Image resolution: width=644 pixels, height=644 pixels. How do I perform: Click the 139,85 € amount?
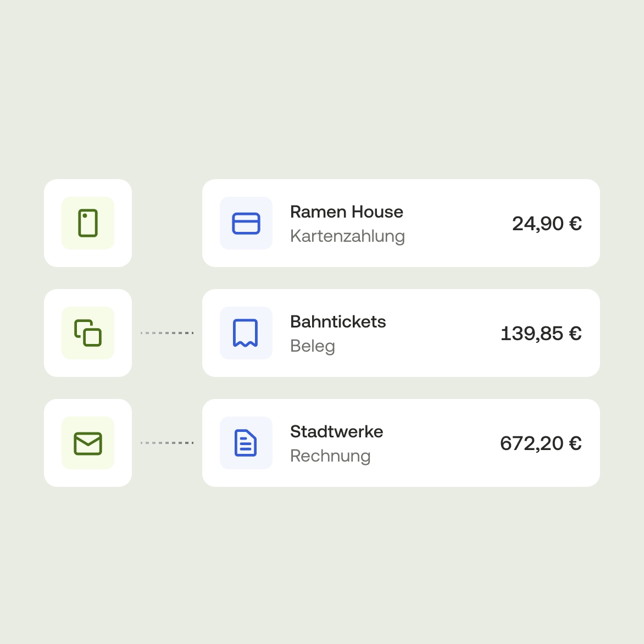[541, 334]
